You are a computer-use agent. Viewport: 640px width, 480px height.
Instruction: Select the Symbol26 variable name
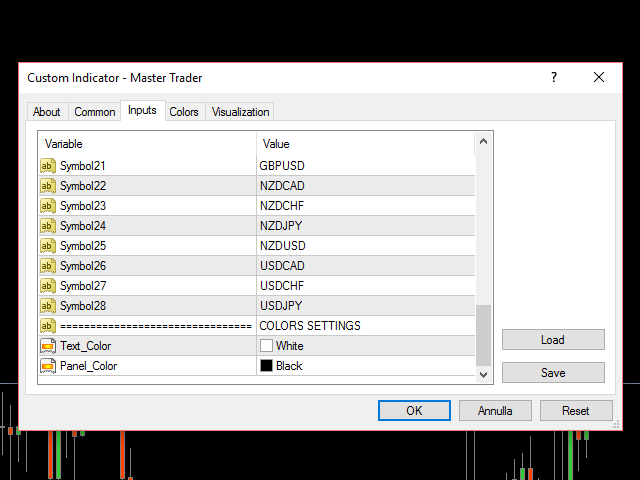point(83,266)
